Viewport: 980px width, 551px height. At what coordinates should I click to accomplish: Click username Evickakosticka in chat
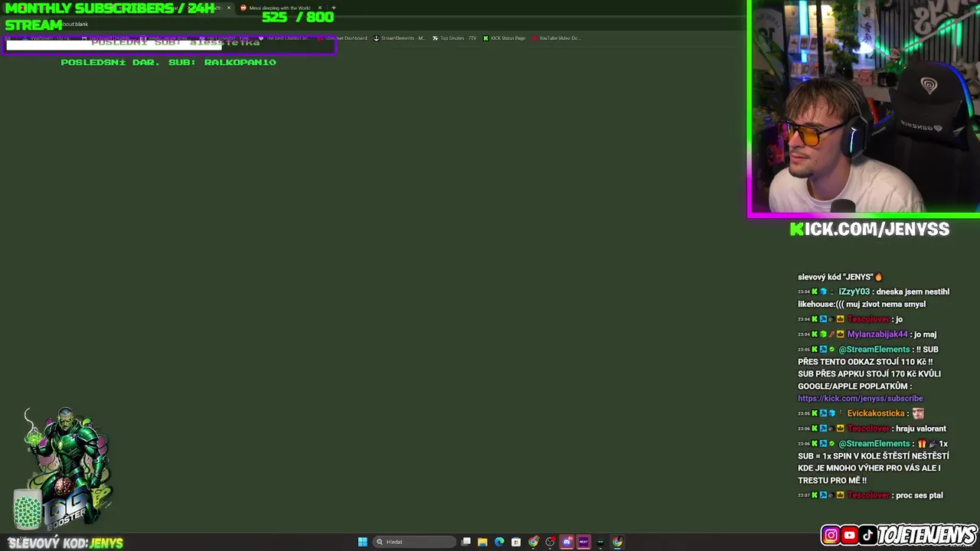coord(875,413)
